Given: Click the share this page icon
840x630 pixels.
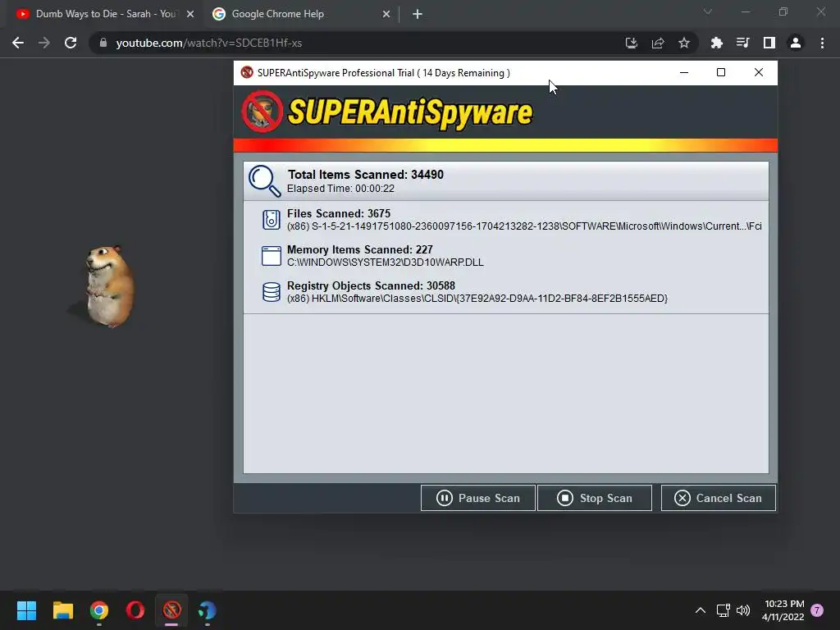Looking at the screenshot, I should tap(658, 43).
